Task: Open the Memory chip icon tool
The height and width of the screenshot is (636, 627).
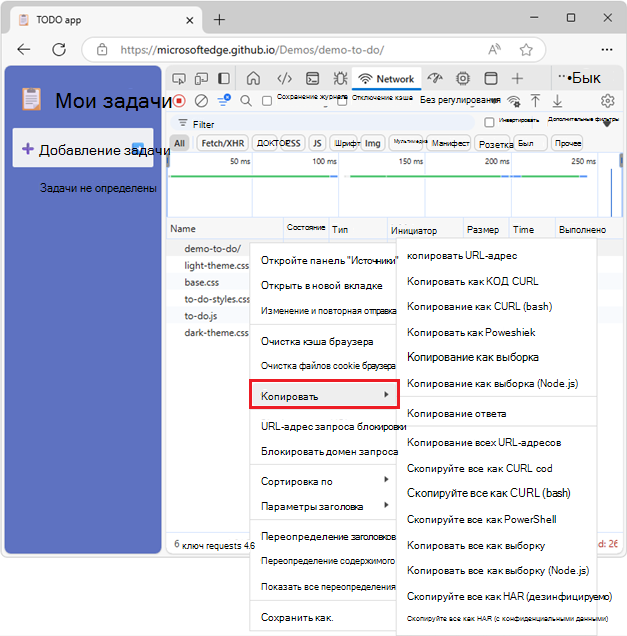Action: tap(463, 78)
